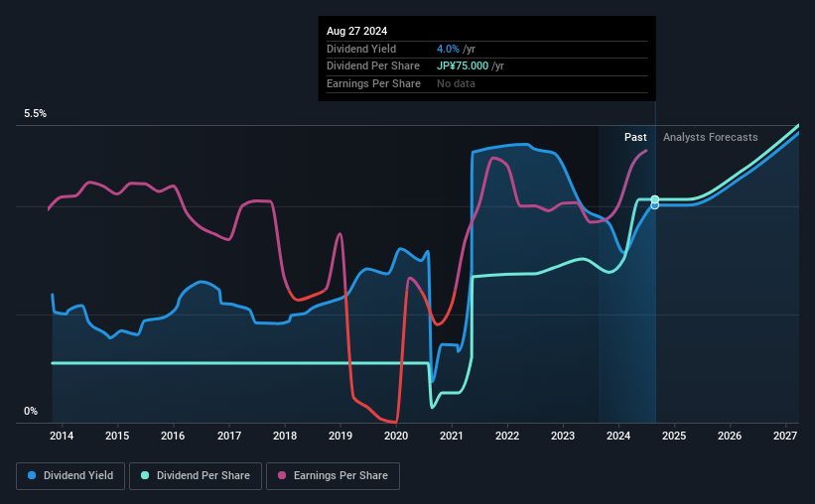Select the 2024 x-axis year label
This screenshot has height=504, width=815.
[618, 436]
